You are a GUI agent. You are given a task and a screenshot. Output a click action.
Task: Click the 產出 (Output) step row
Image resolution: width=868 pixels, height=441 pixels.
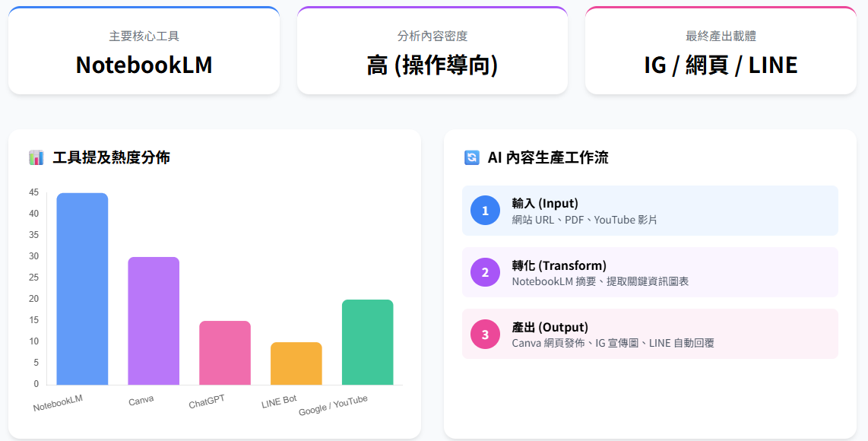650,334
